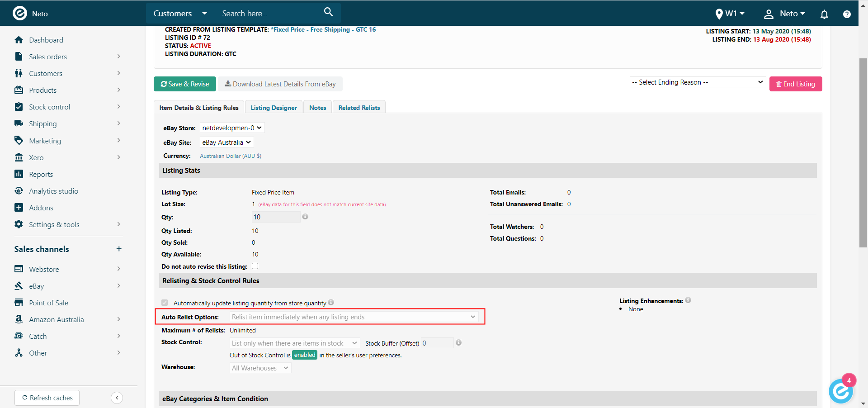868x408 pixels.
Task: Open Select Ending Reason dropdown
Action: point(698,82)
